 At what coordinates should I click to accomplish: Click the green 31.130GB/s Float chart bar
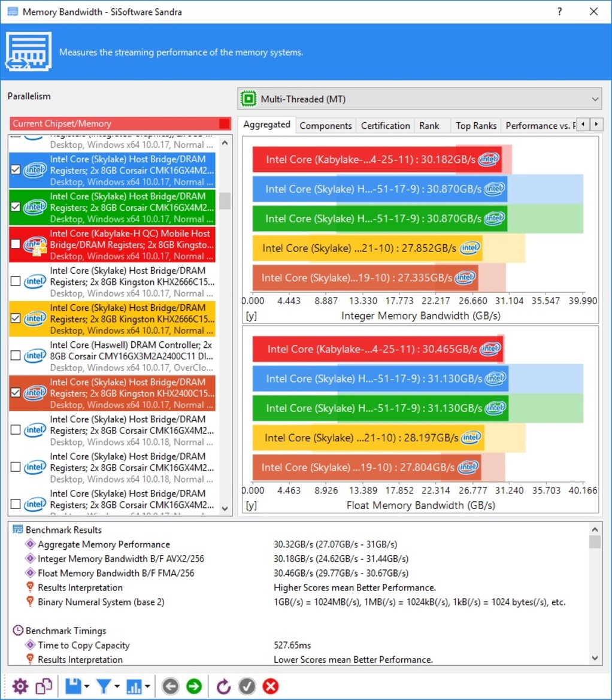[x=380, y=408]
